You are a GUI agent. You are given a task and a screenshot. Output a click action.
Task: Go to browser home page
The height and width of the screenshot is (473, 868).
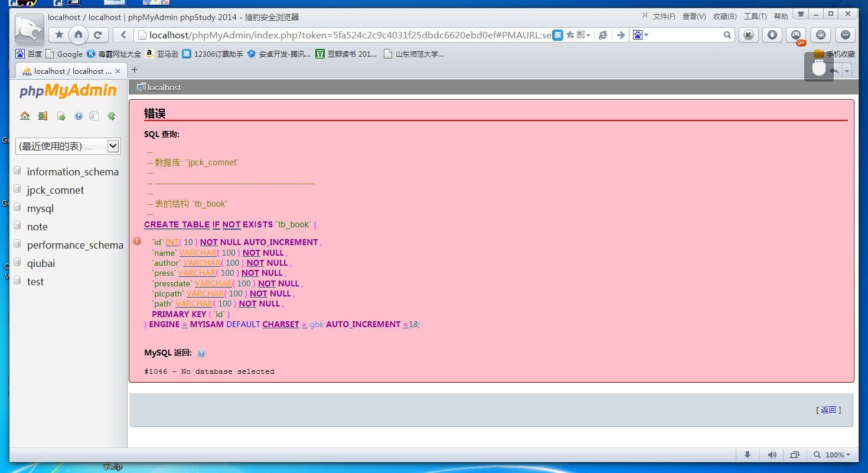pyautogui.click(x=79, y=35)
